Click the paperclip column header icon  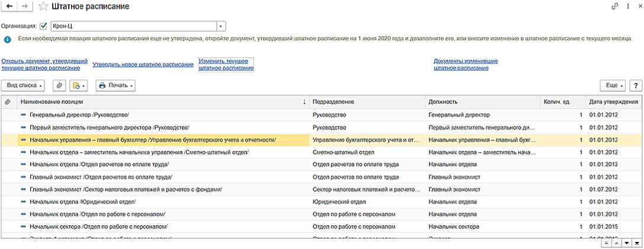coord(7,102)
